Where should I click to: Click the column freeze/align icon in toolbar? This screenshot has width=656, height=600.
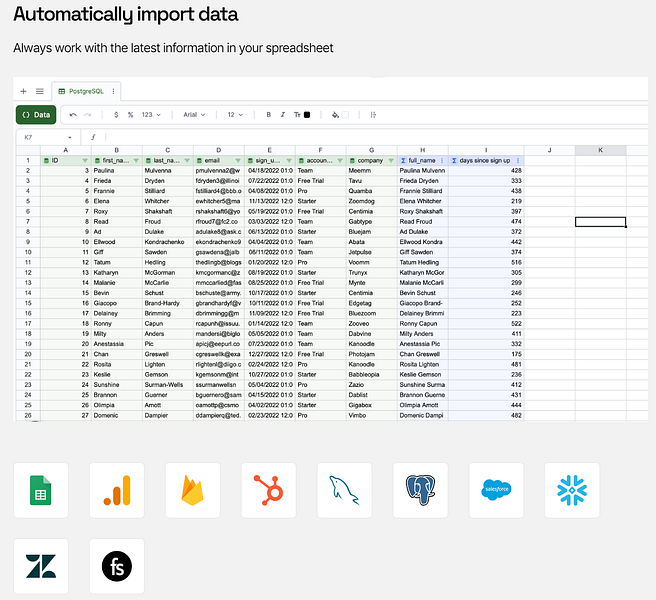(373, 115)
